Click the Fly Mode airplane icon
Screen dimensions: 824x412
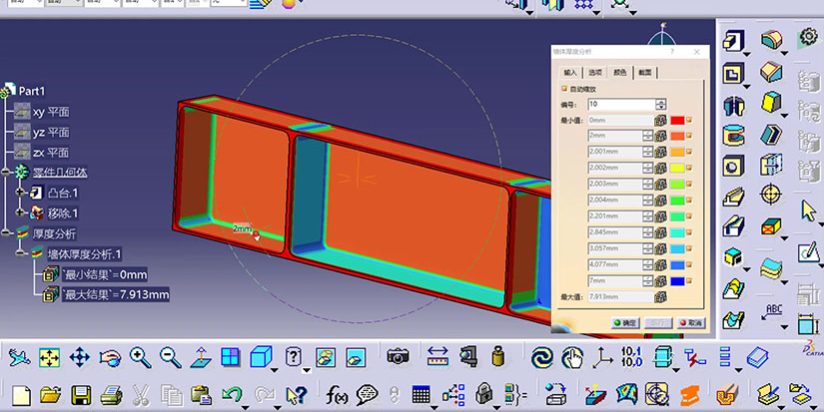pos(18,357)
